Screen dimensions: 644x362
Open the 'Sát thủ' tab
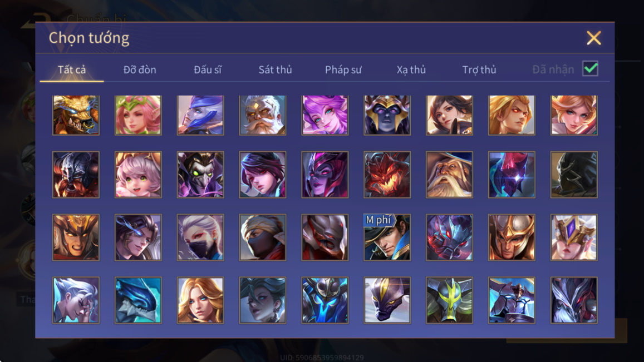pyautogui.click(x=275, y=70)
